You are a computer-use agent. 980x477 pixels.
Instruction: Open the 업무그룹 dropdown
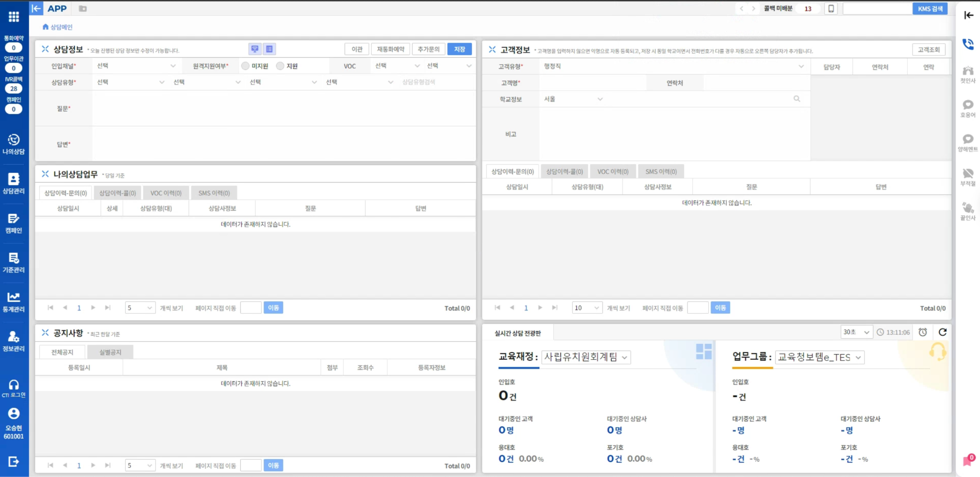click(x=820, y=357)
